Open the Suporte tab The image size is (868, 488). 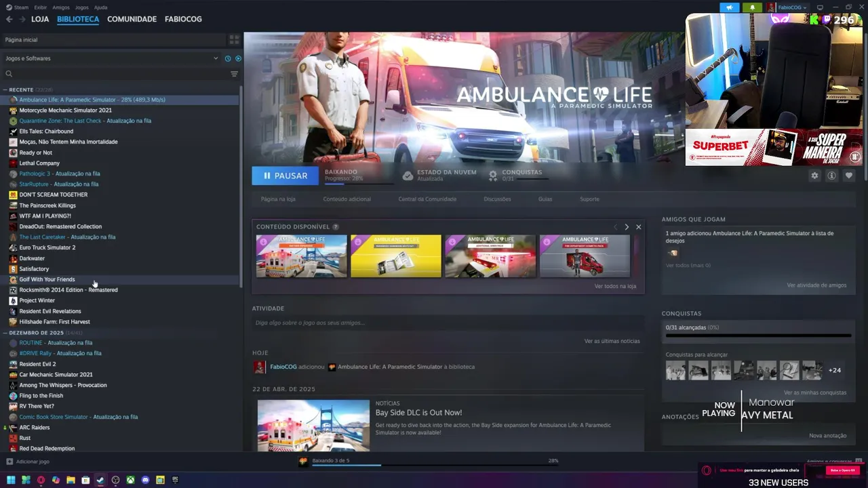click(589, 199)
